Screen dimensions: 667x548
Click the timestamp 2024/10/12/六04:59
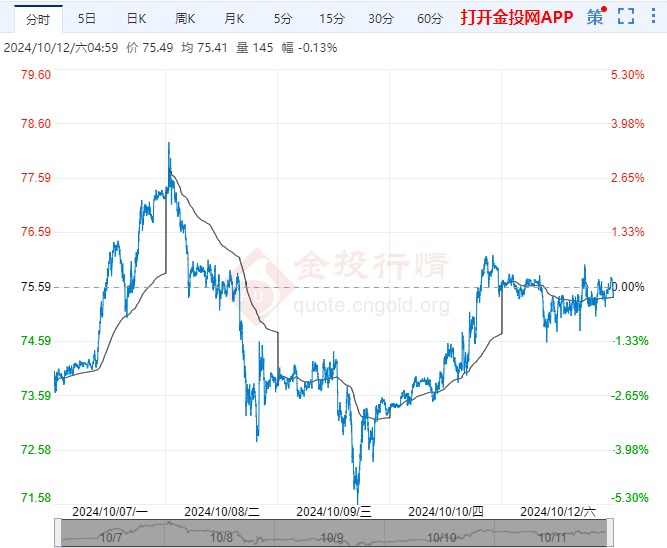tap(61, 48)
